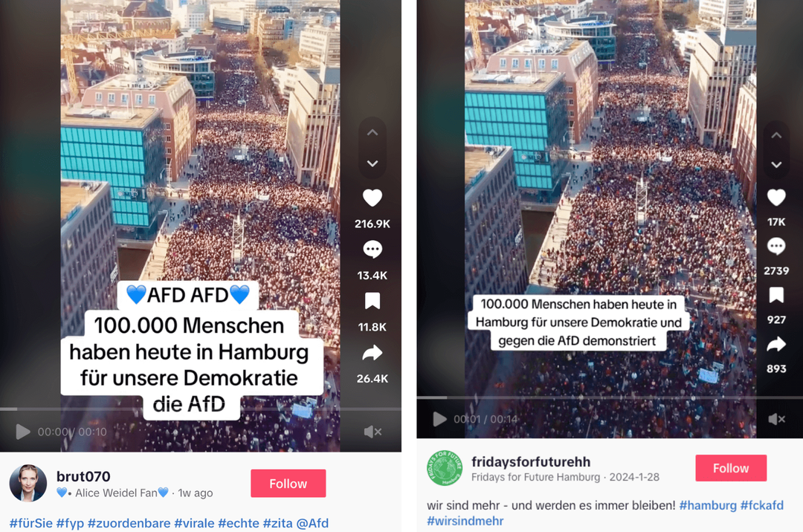The height and width of the screenshot is (532, 803).
Task: Like the fridaysforfuturehh video (17K)
Action: pyautogui.click(x=776, y=197)
